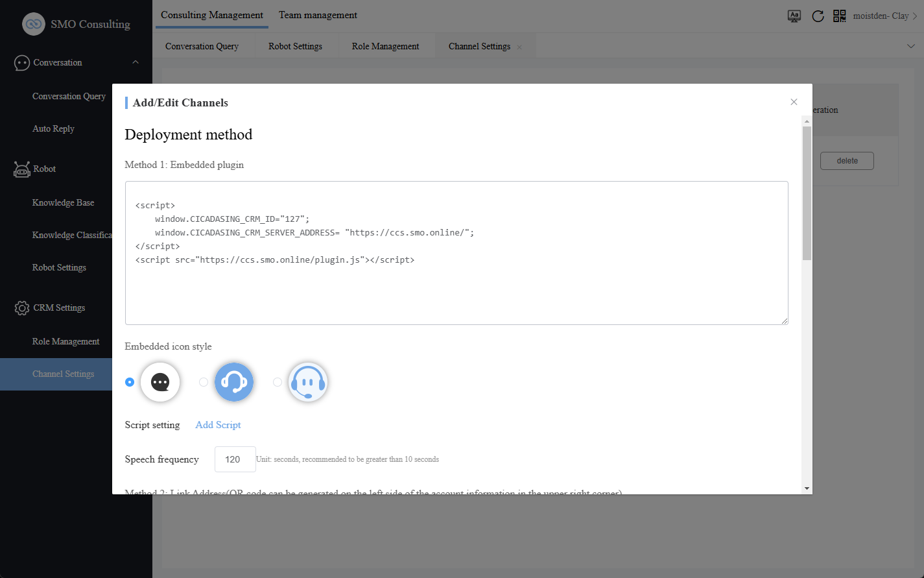Open the Robot Settings tab
Image resolution: width=924 pixels, height=578 pixels.
(x=295, y=46)
